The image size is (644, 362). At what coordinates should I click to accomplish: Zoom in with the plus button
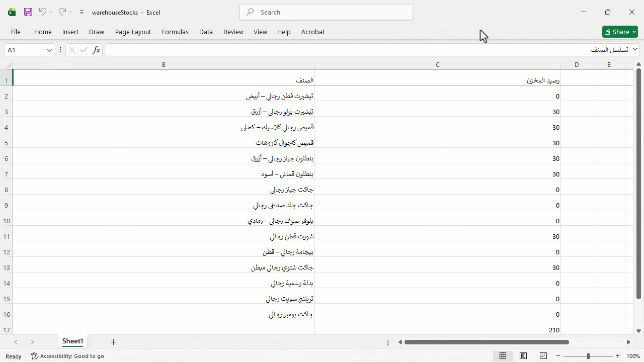618,356
